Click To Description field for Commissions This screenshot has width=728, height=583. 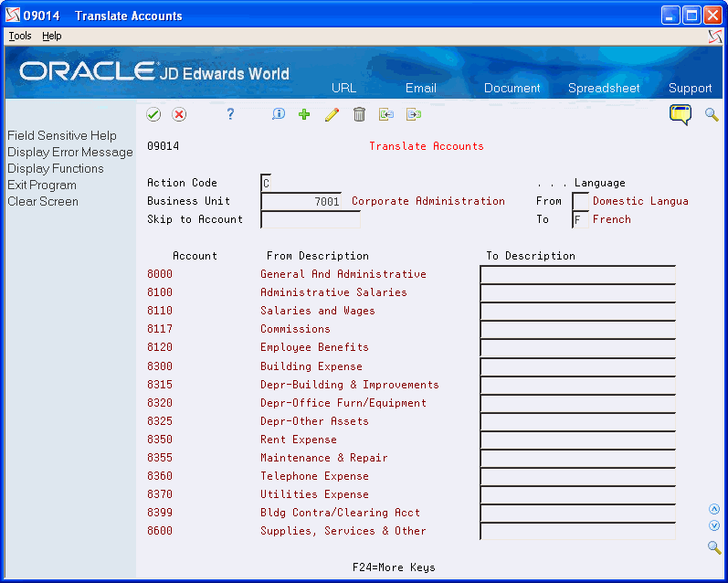[577, 329]
